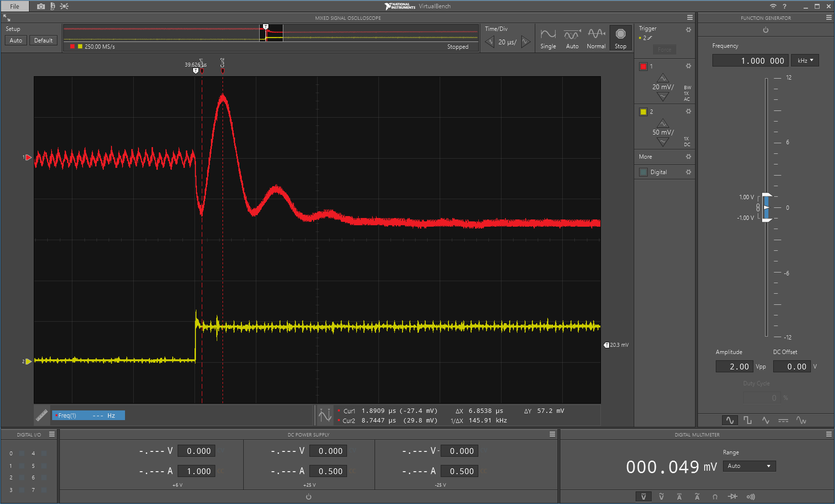Click the Auto setup button
This screenshot has width=835, height=504.
point(16,41)
